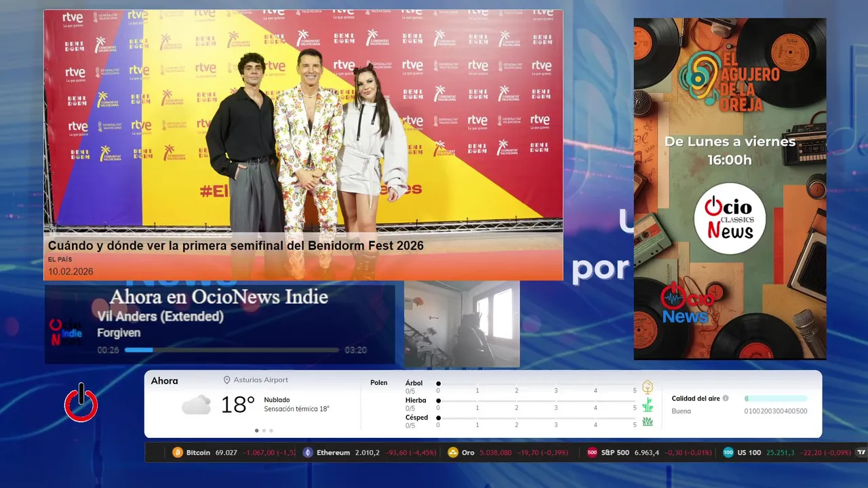
Task: Click the 00:26 elapsed time
Action: 108,350
